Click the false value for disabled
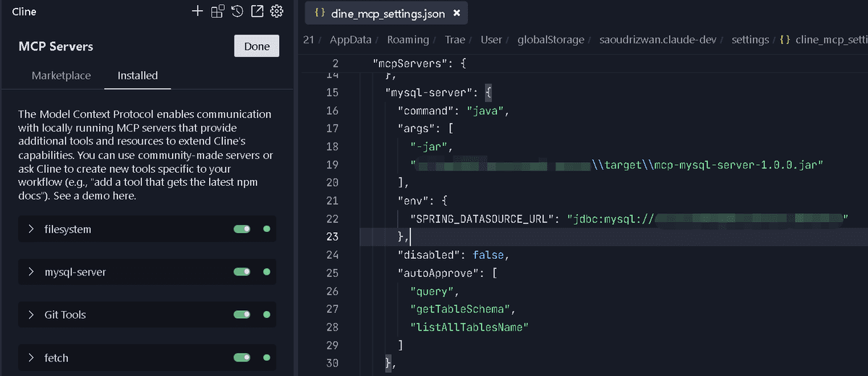Viewport: 868px width, 376px height. pos(488,255)
